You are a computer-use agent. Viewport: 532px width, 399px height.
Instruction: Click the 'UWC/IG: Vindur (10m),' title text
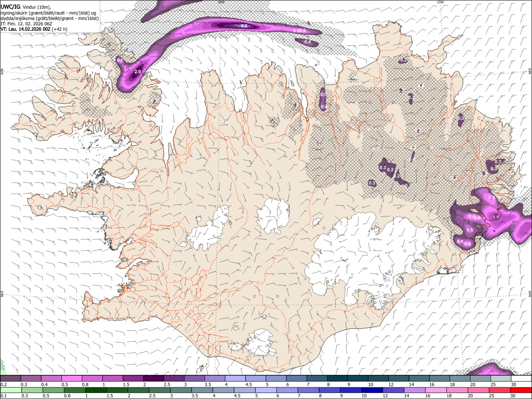(26, 7)
